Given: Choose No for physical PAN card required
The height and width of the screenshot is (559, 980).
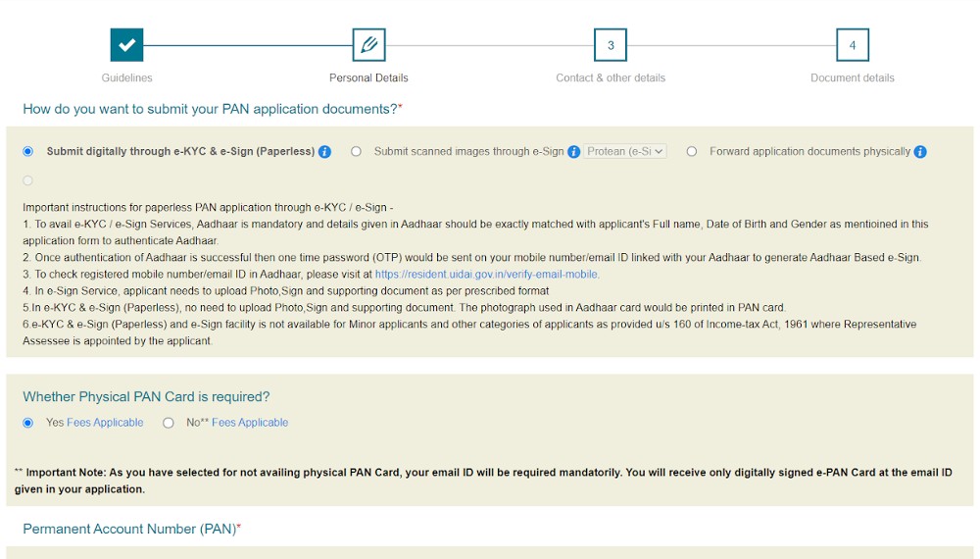Looking at the screenshot, I should click(169, 423).
